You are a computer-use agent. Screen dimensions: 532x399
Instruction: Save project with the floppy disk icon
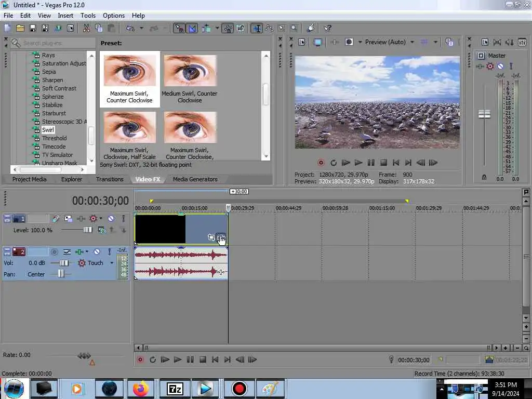(x=33, y=29)
